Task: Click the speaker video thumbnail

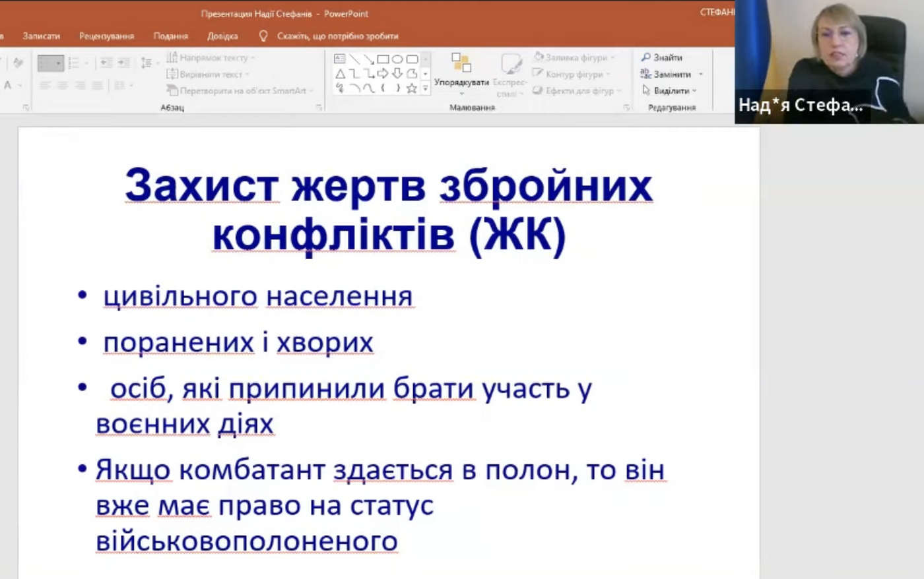Action: click(x=829, y=61)
